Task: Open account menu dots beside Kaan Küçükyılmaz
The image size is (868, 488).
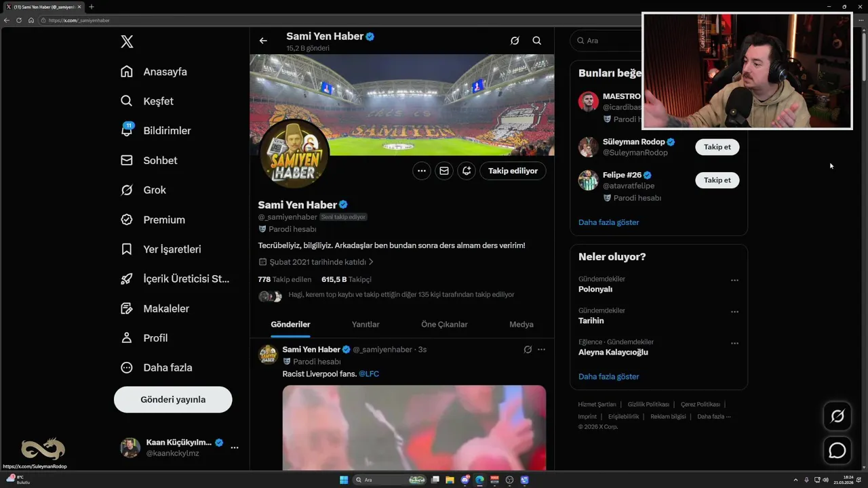Action: (235, 447)
